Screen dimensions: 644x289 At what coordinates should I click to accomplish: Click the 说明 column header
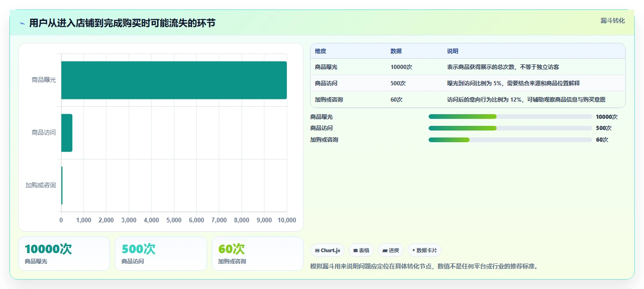[452, 51]
